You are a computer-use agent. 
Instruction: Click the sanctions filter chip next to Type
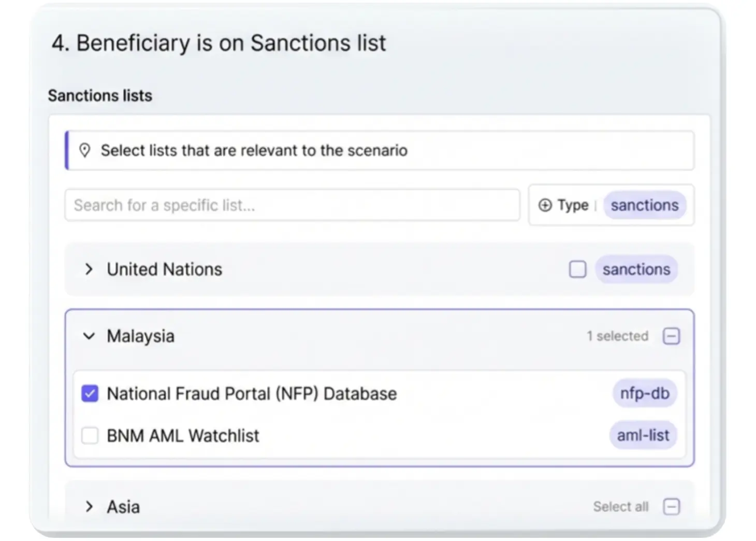pyautogui.click(x=644, y=205)
